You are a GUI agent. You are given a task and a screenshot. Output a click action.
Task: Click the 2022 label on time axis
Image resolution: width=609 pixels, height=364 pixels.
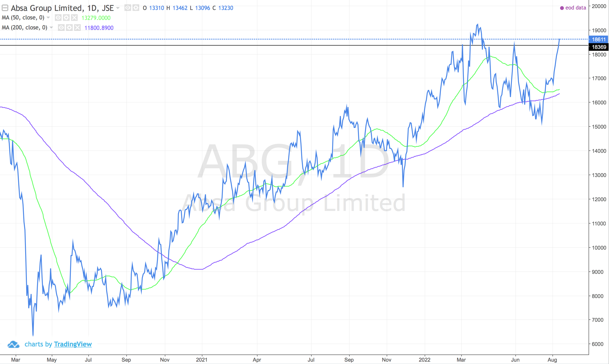[x=424, y=359]
